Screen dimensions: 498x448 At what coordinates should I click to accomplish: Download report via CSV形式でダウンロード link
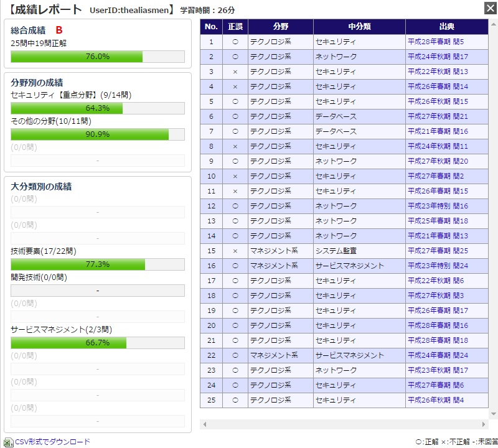coord(53,442)
